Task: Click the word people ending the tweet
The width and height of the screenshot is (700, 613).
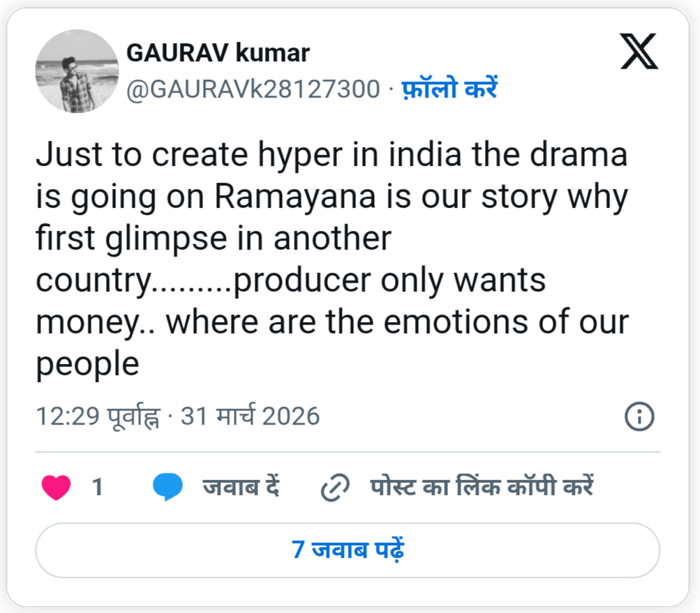Action: [87, 364]
